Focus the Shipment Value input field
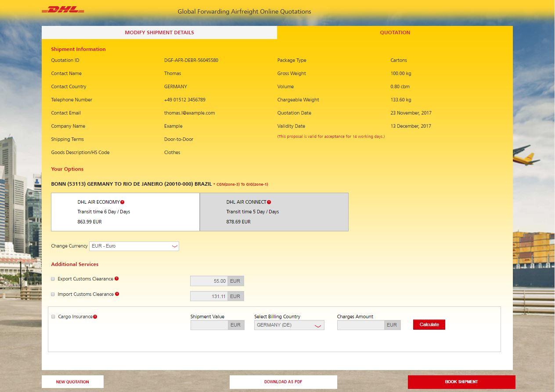555x392 pixels. [x=209, y=325]
